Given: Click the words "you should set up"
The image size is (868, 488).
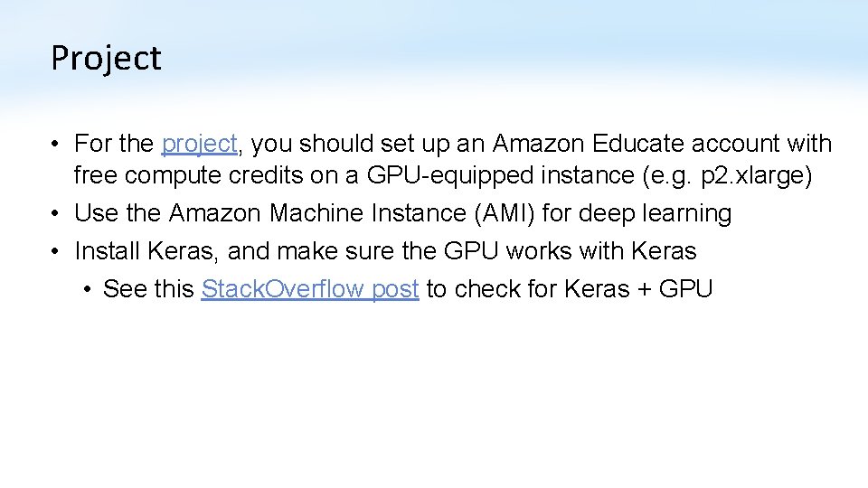Looking at the screenshot, I should click(358, 144).
